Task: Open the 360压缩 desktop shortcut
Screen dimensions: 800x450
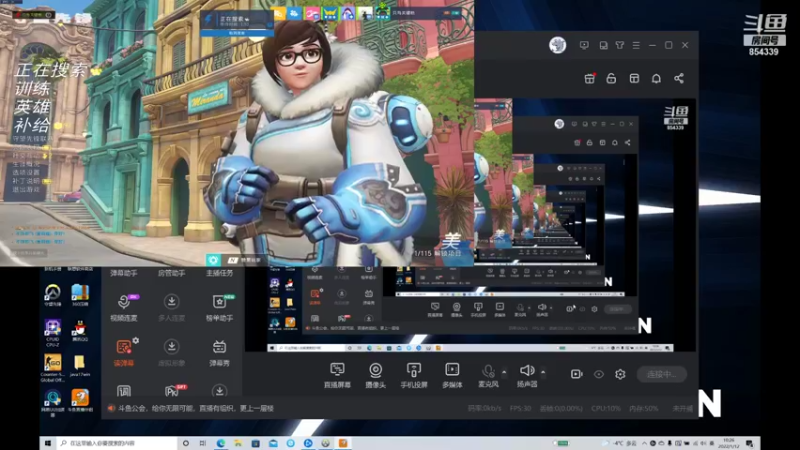Action: pos(80,295)
